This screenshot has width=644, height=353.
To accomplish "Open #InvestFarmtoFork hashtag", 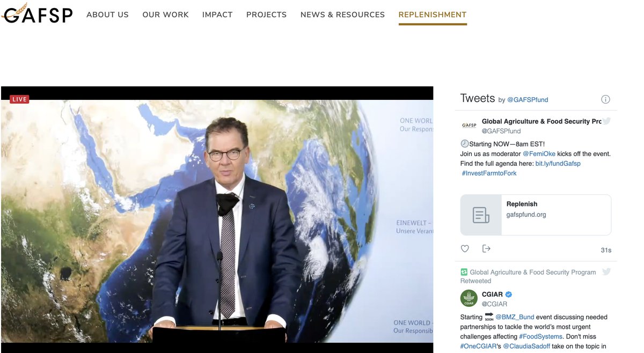I will click(x=489, y=173).
